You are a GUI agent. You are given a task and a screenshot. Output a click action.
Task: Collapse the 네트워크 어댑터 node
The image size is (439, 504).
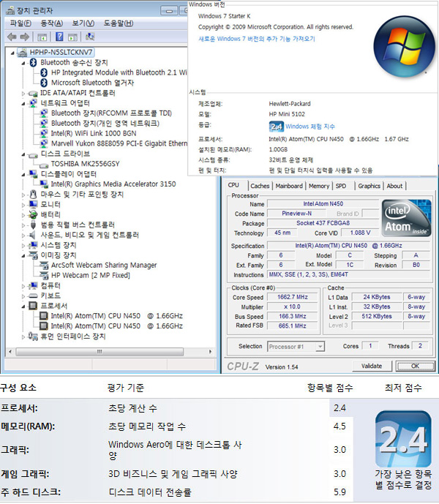click(23, 104)
